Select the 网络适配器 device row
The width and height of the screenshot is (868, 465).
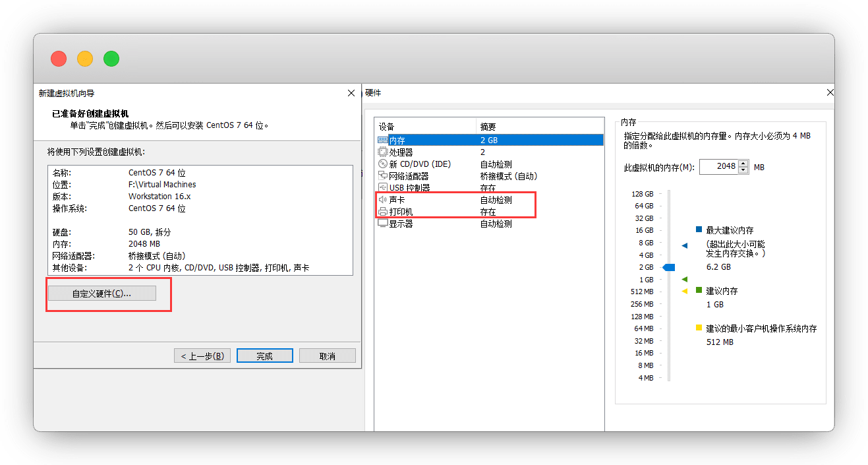(x=490, y=175)
